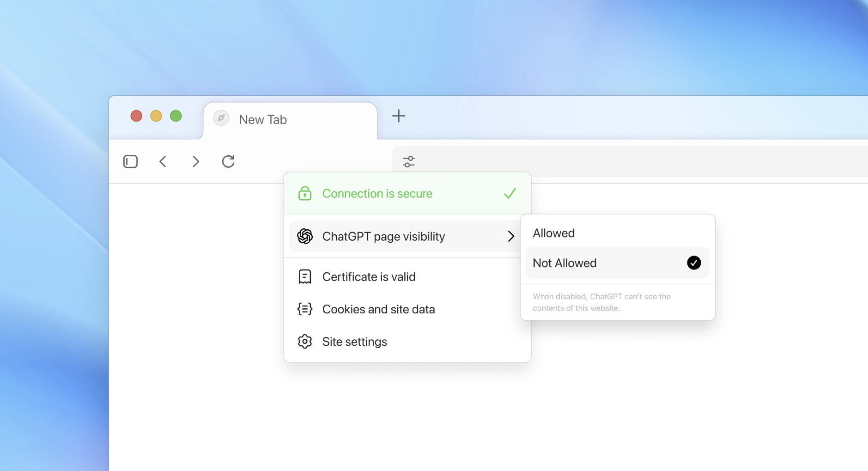
Task: Select the Allowed visibility option
Action: coord(554,233)
